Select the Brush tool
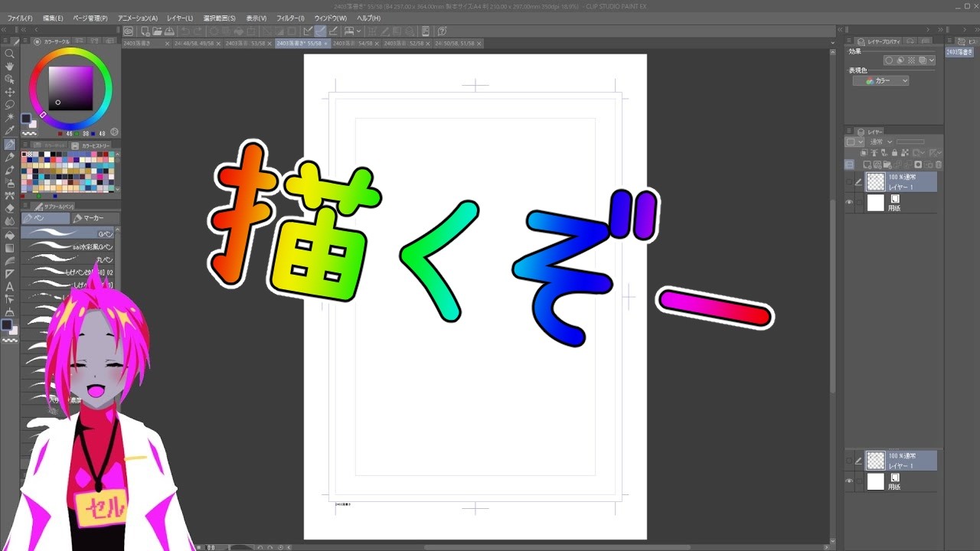Image resolution: width=980 pixels, height=551 pixels. (x=10, y=170)
